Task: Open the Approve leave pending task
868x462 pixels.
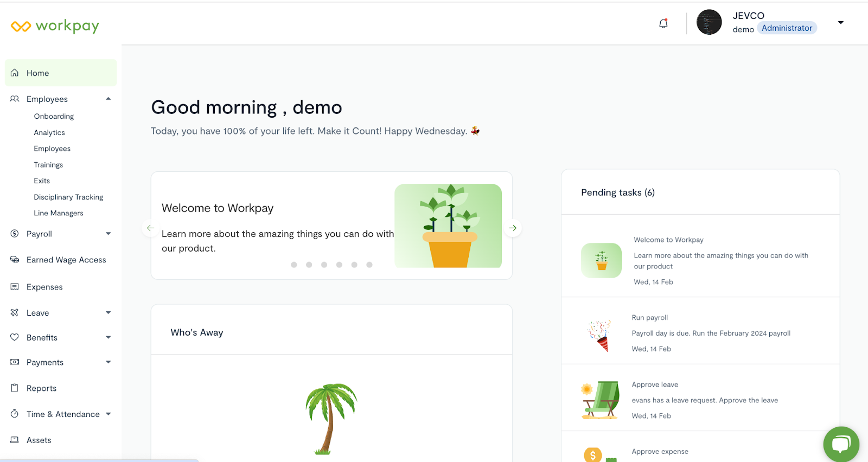Action: click(700, 398)
